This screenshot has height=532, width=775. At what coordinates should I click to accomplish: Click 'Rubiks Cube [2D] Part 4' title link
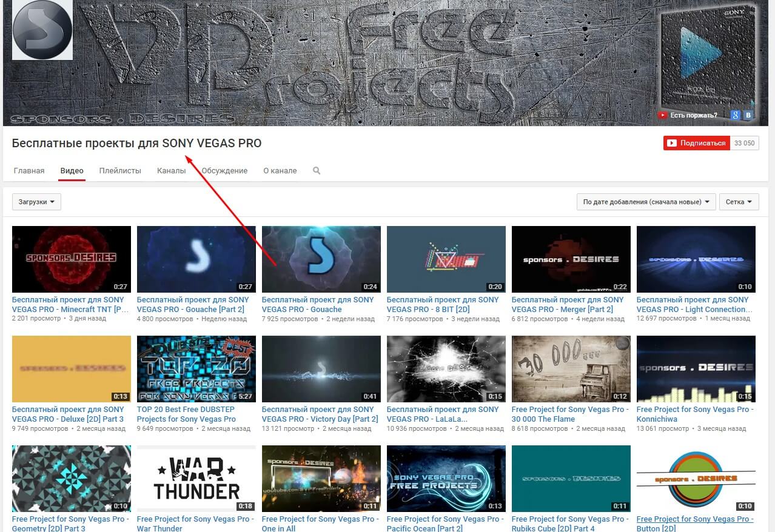(x=570, y=524)
